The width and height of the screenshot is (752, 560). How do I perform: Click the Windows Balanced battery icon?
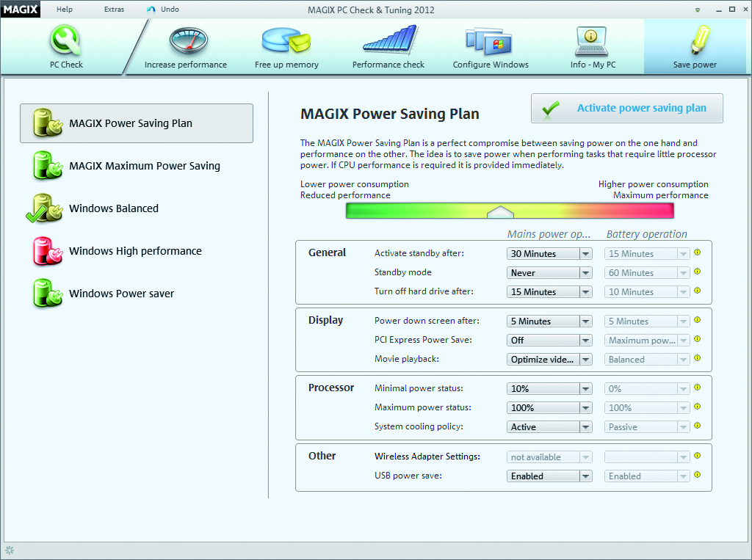(x=45, y=208)
